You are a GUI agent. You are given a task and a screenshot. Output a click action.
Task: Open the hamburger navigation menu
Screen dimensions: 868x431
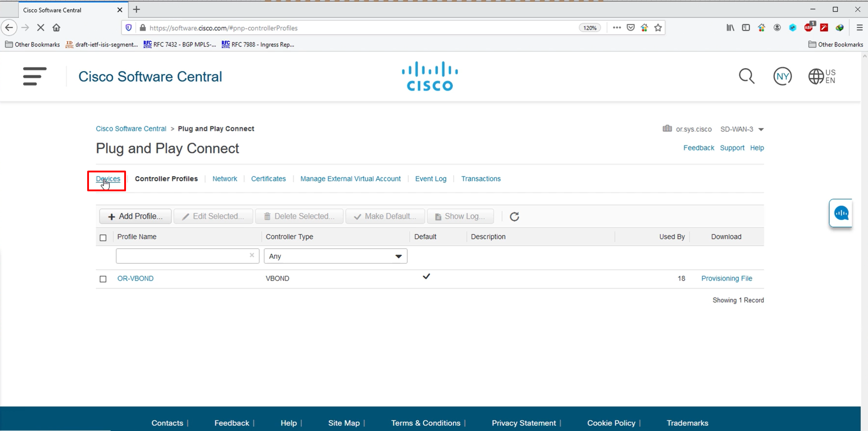tap(35, 76)
